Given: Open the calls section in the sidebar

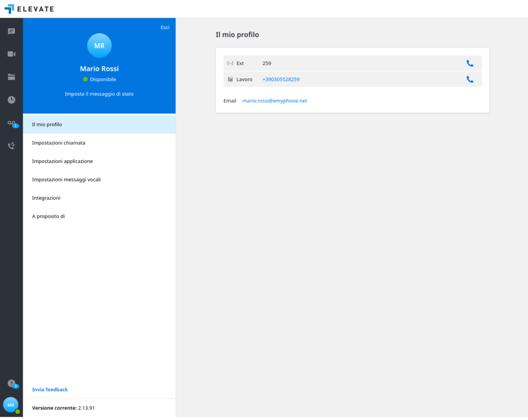Looking at the screenshot, I should [11, 145].
